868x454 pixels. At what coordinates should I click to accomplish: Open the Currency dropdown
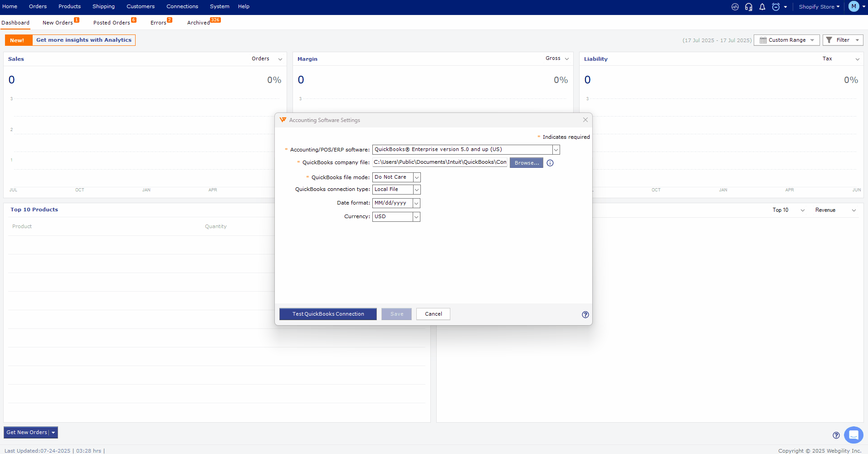[x=396, y=217]
